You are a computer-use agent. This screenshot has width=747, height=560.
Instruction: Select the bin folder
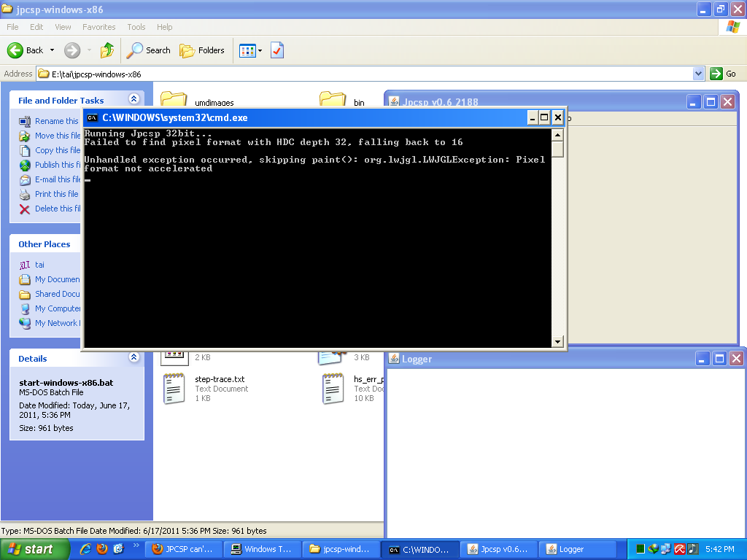pyautogui.click(x=342, y=99)
